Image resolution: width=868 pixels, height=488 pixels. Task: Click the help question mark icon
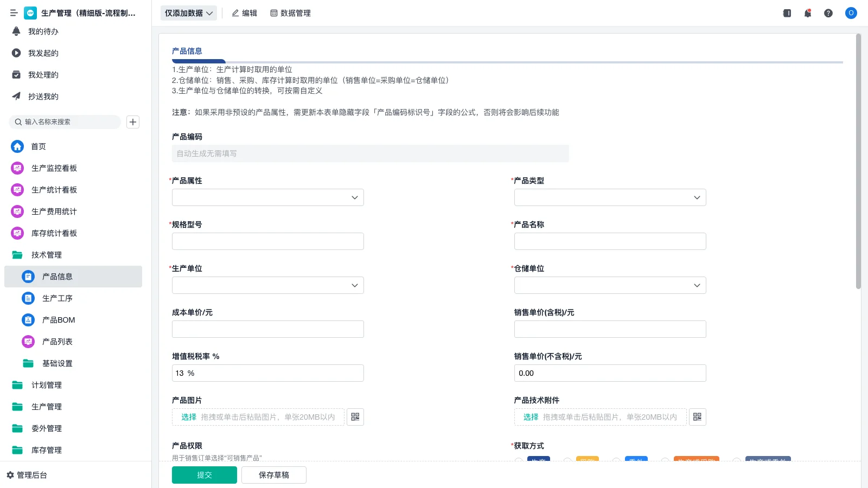pos(828,13)
